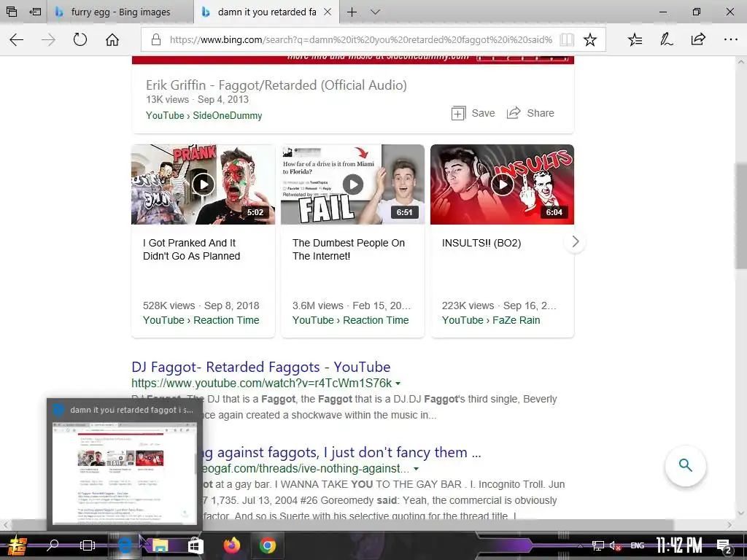Image resolution: width=747 pixels, height=560 pixels.
Task: Open the youtube.com/watch?v=r4TcWm1S76k URL
Action: pyautogui.click(x=262, y=384)
